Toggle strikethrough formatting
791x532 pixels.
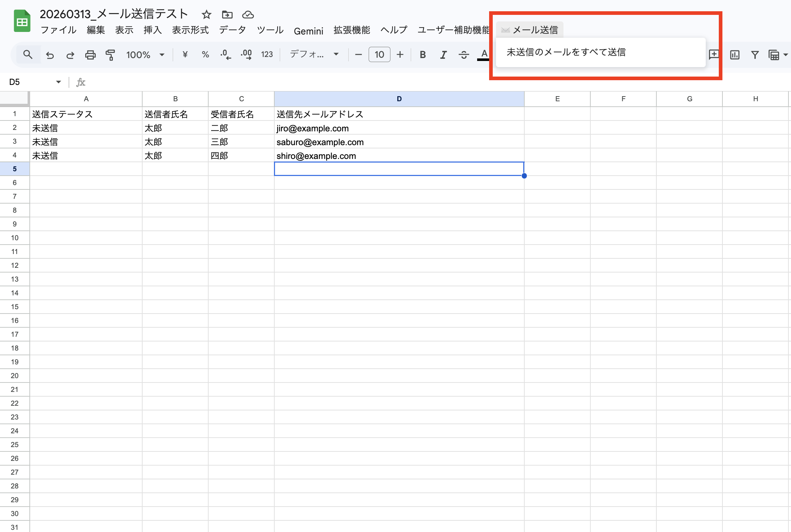pyautogui.click(x=463, y=55)
